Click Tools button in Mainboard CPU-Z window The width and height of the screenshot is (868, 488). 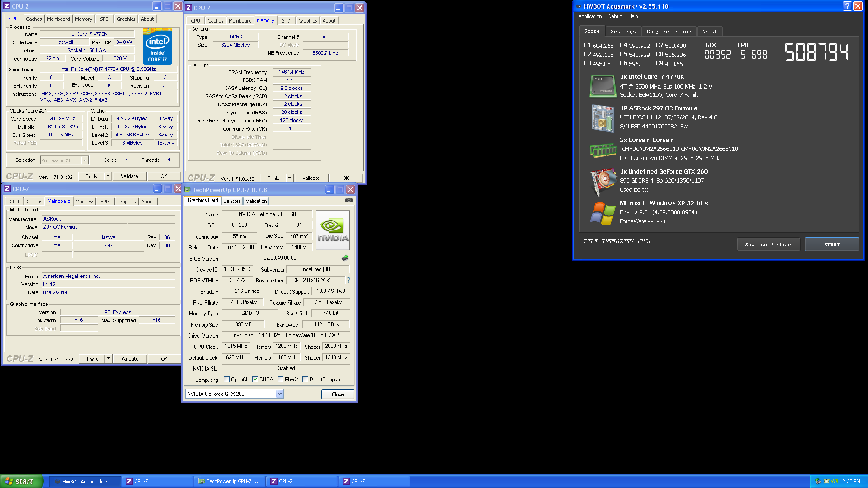click(x=92, y=359)
